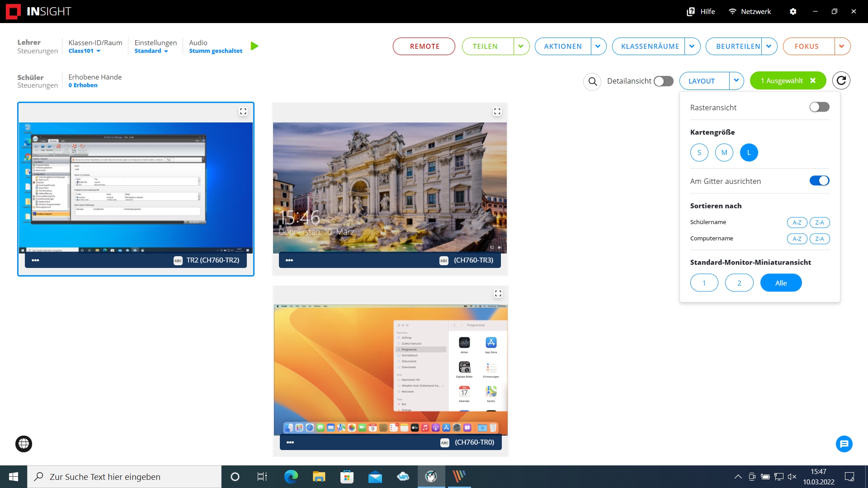Click Netzwerk in the top bar
This screenshot has height=488, width=868.
[756, 11]
